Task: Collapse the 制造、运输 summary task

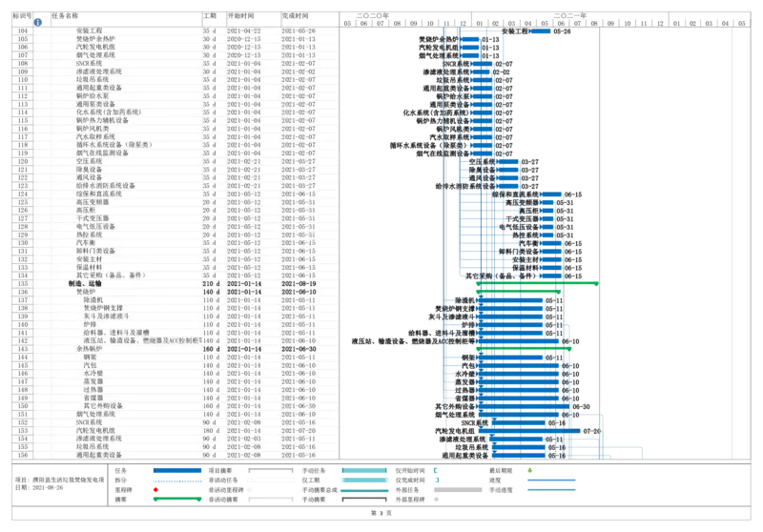Action: pos(64,283)
